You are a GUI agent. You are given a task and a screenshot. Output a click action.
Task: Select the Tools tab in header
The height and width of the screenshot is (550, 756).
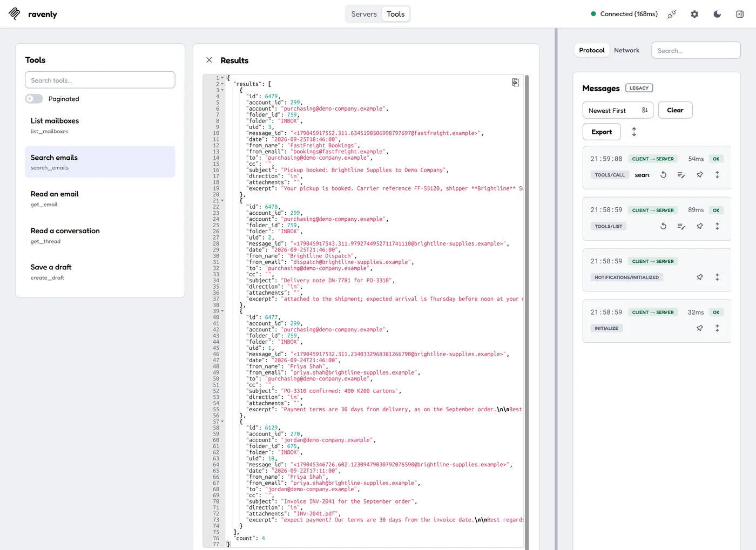395,14
